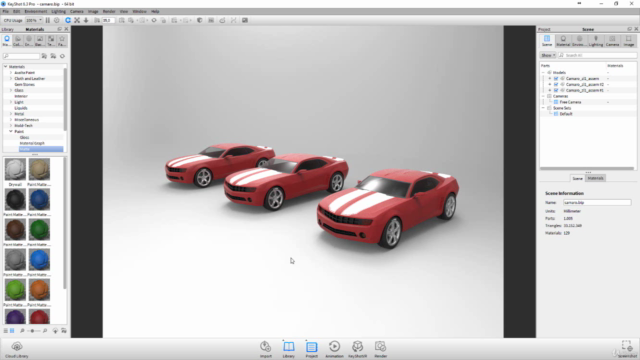Switch library to list view icon
Image resolution: width=640 pixels, height=360 pixels.
[6, 331]
